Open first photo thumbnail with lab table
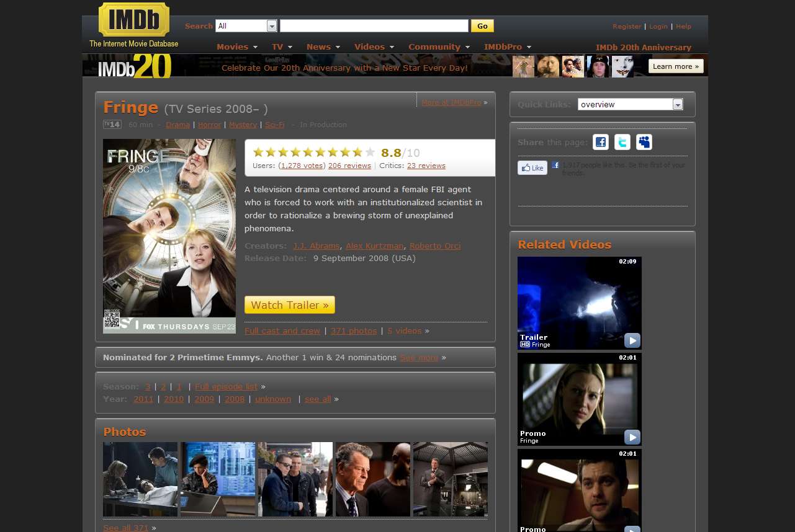Viewport: 795px width, 532px height. coord(140,479)
